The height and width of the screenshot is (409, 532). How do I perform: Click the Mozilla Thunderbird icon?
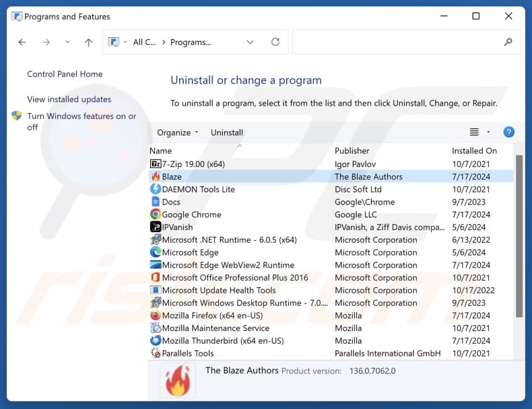156,340
